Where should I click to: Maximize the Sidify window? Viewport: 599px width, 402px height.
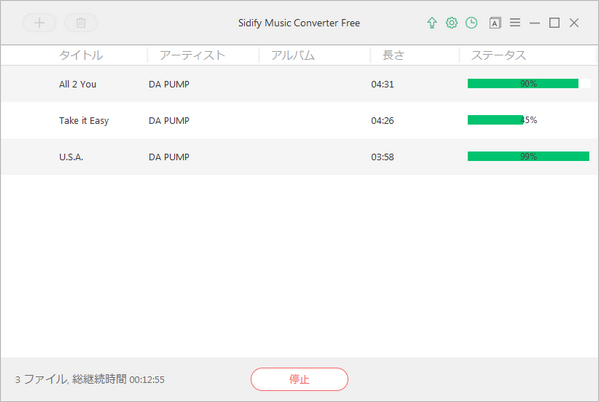[x=554, y=23]
